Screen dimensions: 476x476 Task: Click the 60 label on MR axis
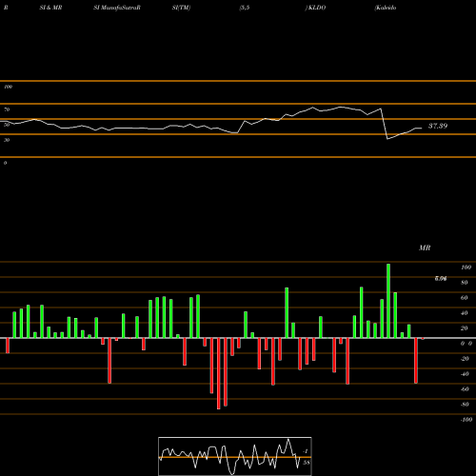tap(465, 298)
